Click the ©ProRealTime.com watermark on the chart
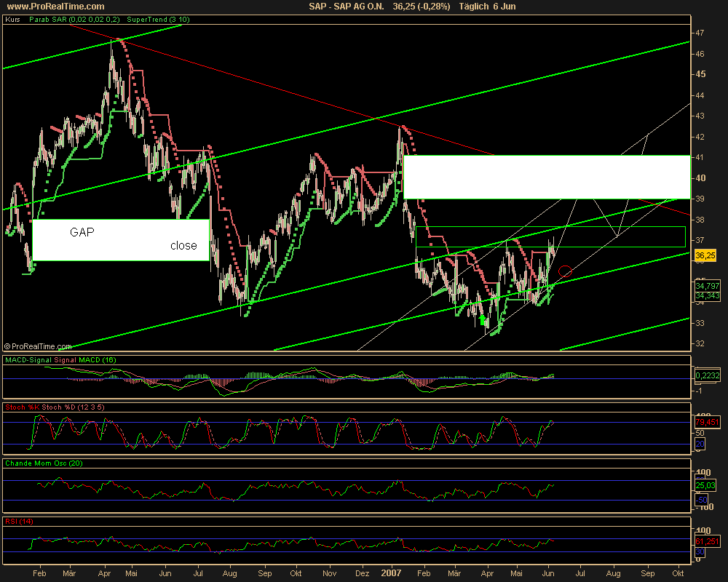728x582 pixels. pyautogui.click(x=38, y=346)
